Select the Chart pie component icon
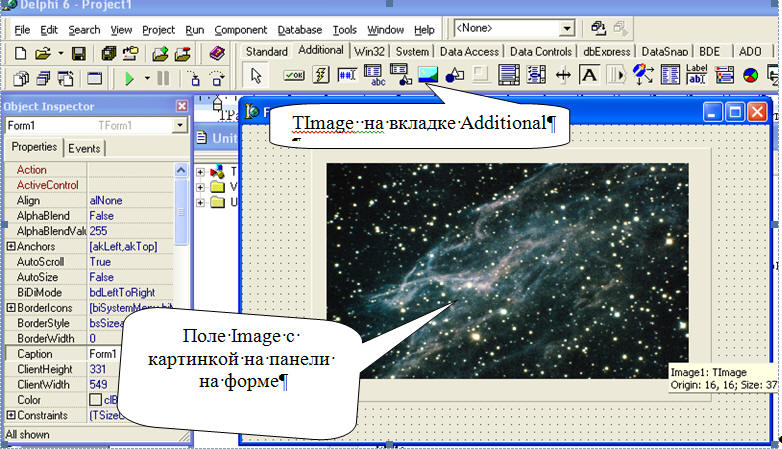The width and height of the screenshot is (782, 449). point(751,76)
